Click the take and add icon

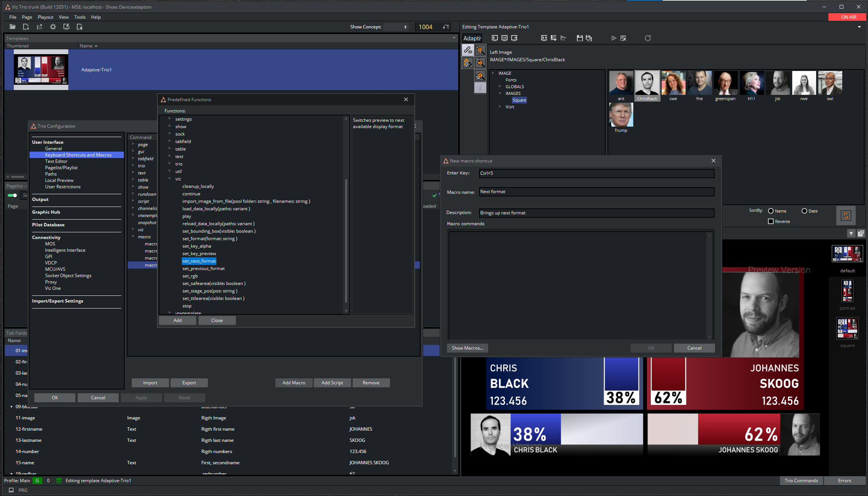[544, 38]
